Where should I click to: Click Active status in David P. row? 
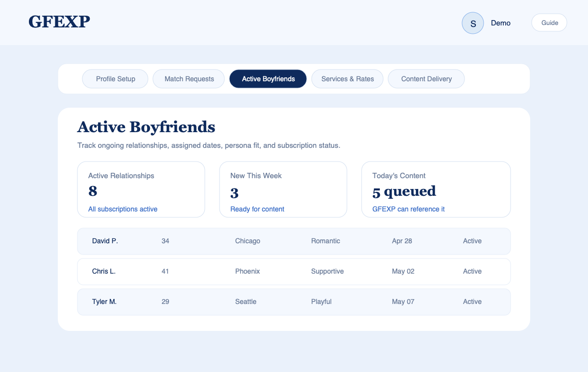pos(472,241)
